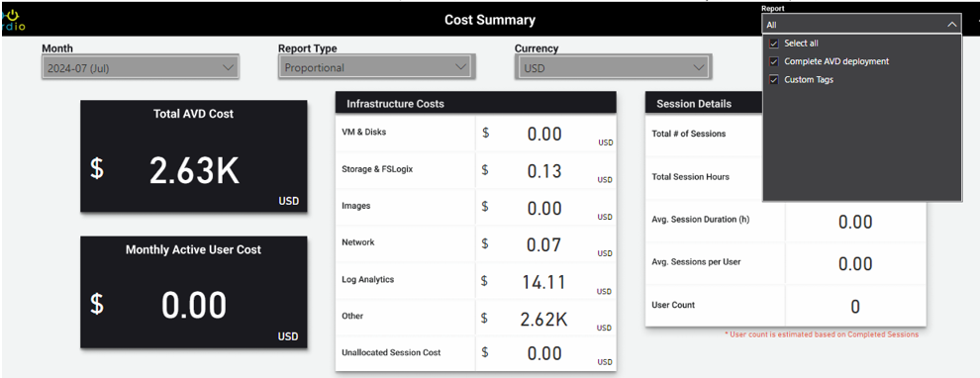Click the Session Details table header
Image resolution: width=980 pixels, height=378 pixels.
(x=703, y=104)
